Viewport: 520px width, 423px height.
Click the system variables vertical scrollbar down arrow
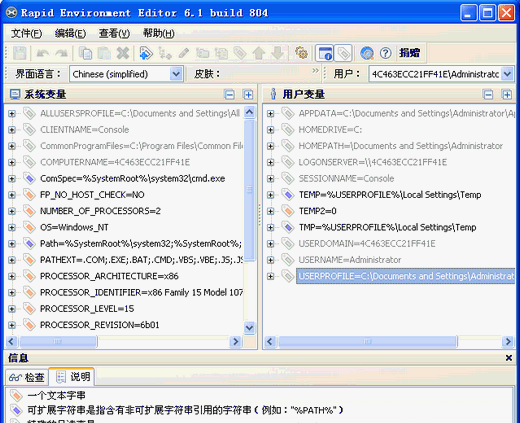pyautogui.click(x=249, y=328)
